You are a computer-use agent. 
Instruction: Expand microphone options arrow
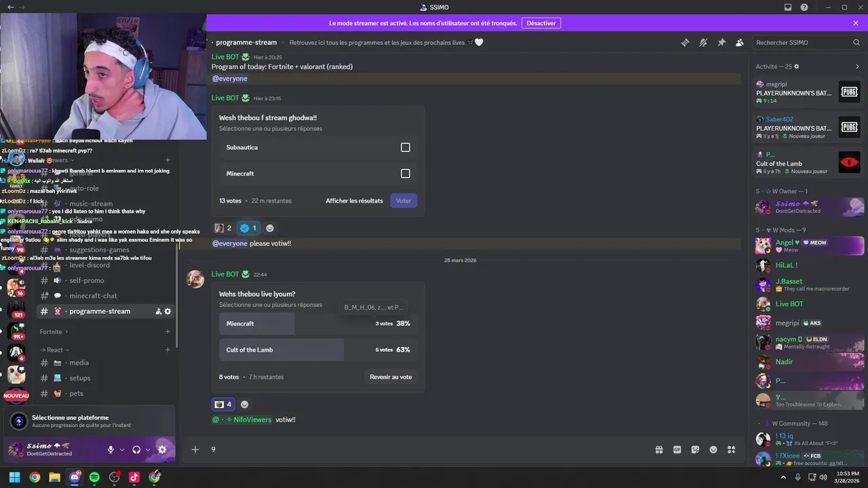click(122, 449)
